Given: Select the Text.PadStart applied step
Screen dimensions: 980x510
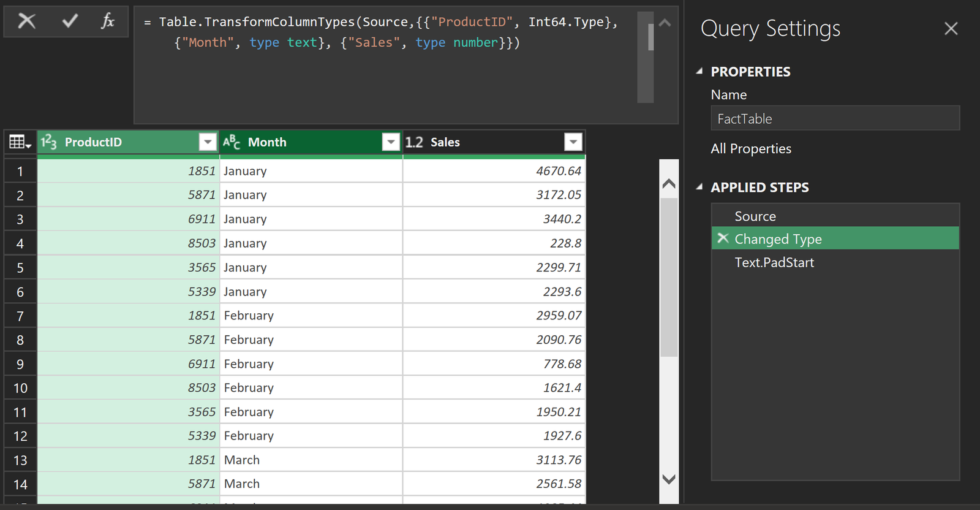Looking at the screenshot, I should click(x=774, y=262).
